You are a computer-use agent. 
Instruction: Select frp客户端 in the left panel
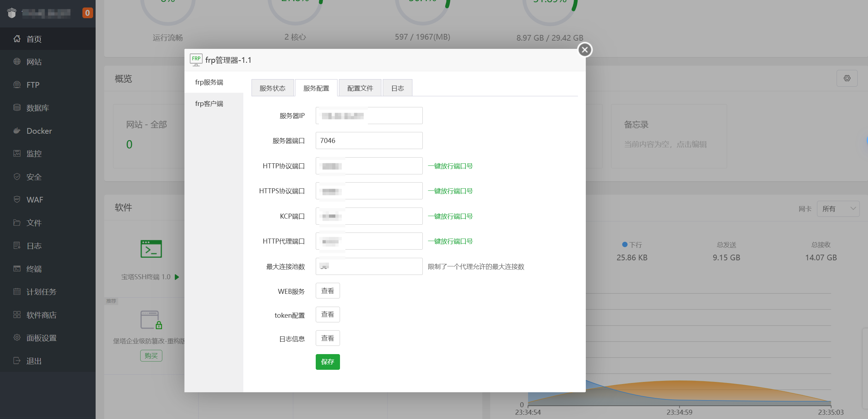click(x=209, y=103)
